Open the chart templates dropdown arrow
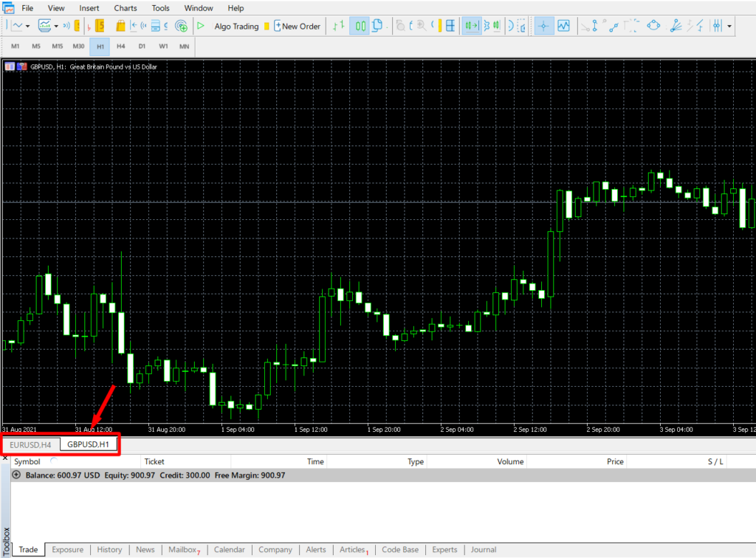This screenshot has width=756, height=558. (x=55, y=26)
